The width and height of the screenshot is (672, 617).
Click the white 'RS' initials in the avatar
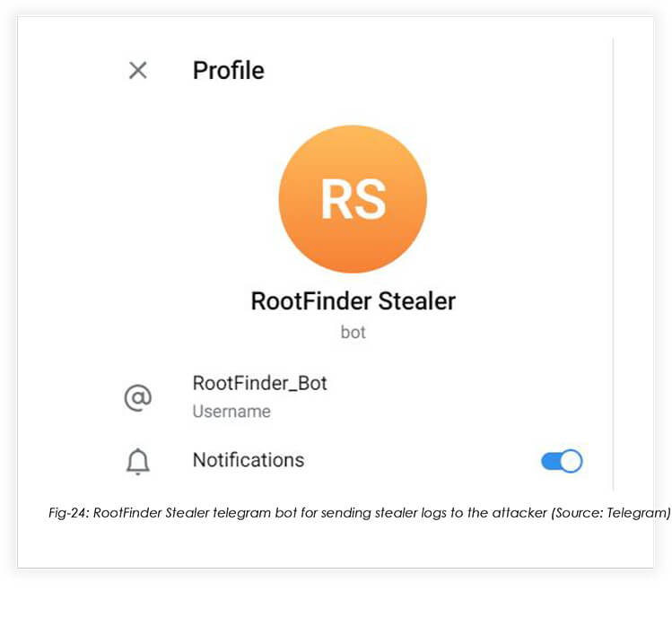tap(353, 200)
